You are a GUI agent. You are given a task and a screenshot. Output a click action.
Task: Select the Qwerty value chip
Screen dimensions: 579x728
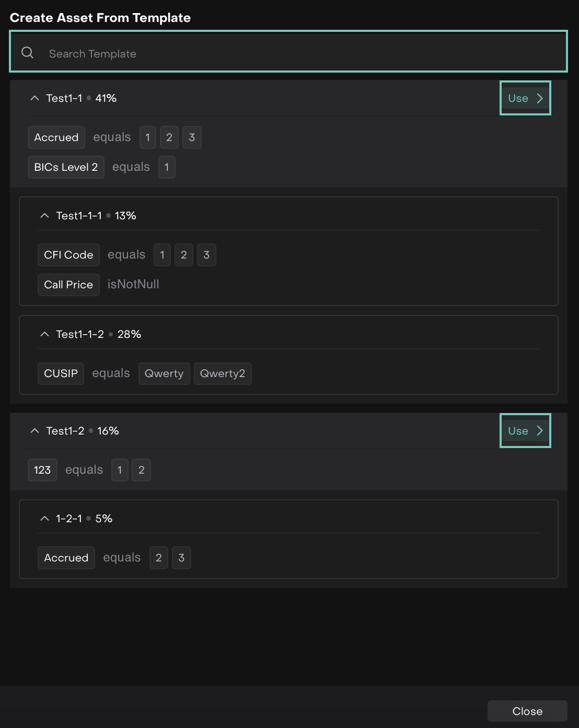coord(164,373)
